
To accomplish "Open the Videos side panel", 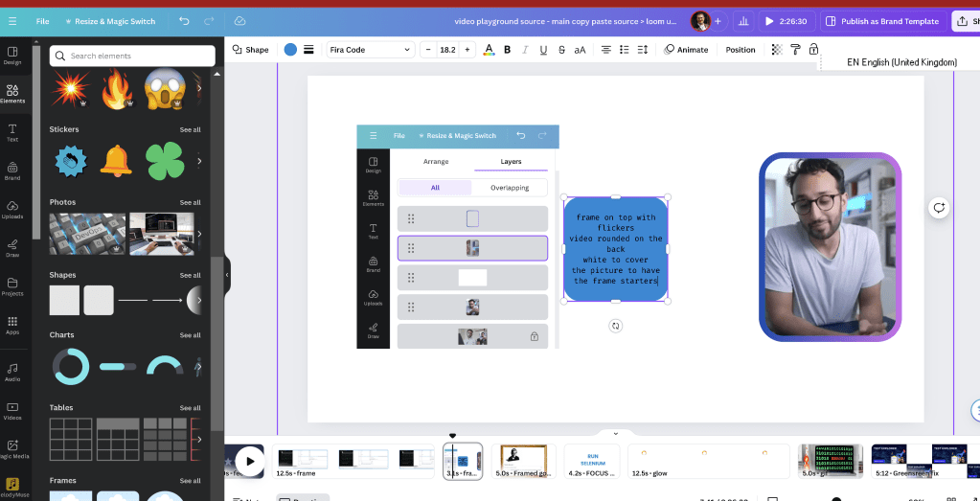I will (11, 411).
